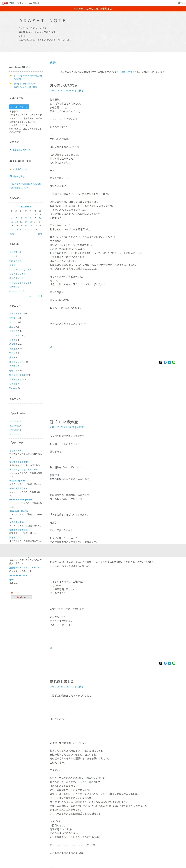The image size is (186, 868).
Task: Select day 26 in the calendar
Action: tap(17, 229)
